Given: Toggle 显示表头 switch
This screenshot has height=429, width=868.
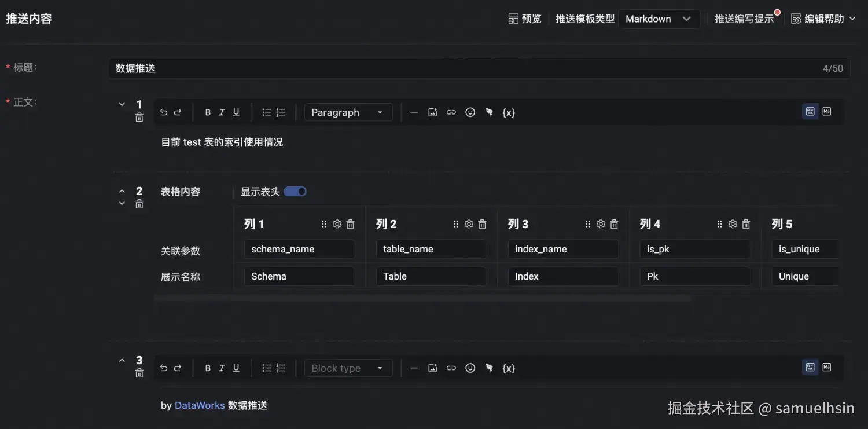Looking at the screenshot, I should [295, 192].
